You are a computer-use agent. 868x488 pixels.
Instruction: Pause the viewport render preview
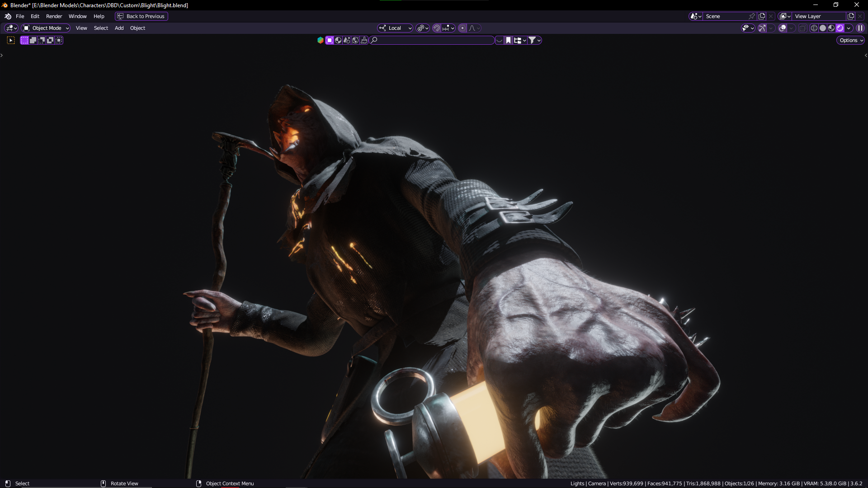click(x=860, y=28)
